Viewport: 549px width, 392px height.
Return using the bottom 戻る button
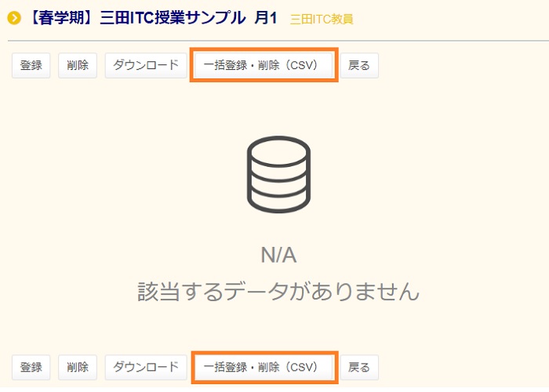pos(359,367)
